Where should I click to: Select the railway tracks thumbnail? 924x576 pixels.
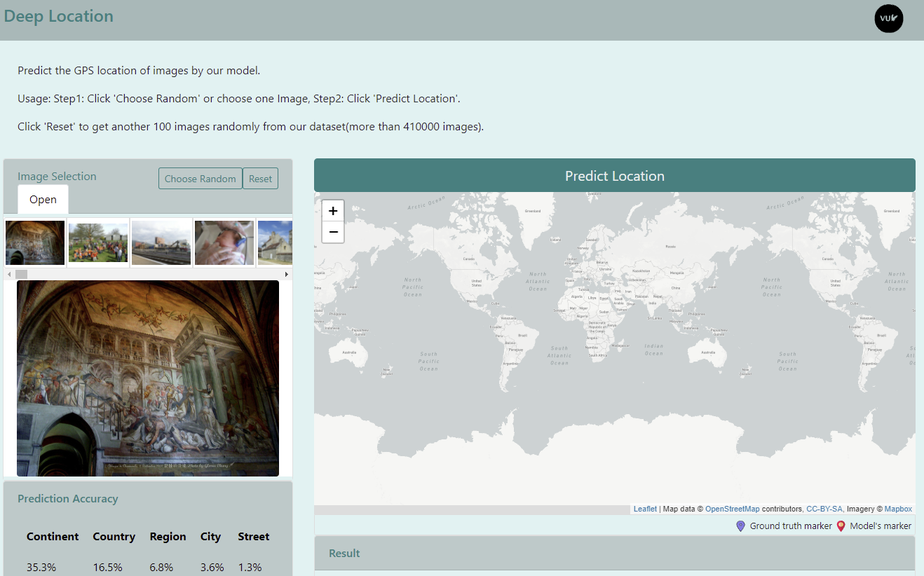pyautogui.click(x=161, y=242)
